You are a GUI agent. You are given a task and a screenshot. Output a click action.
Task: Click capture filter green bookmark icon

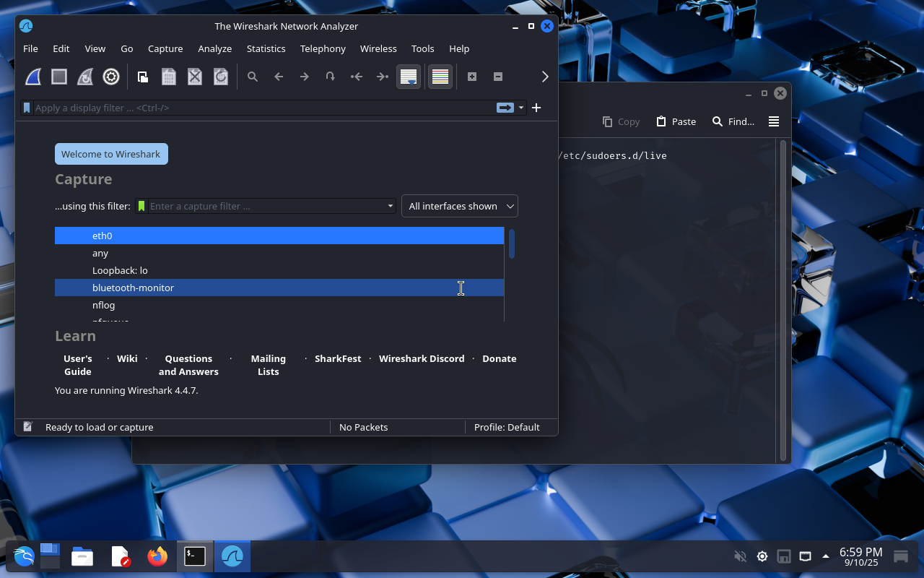click(141, 206)
